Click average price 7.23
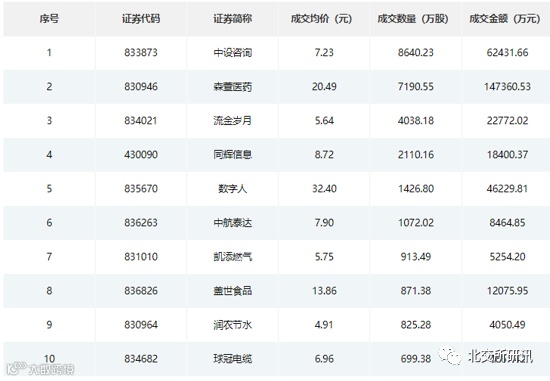The image size is (550, 381). [324, 53]
